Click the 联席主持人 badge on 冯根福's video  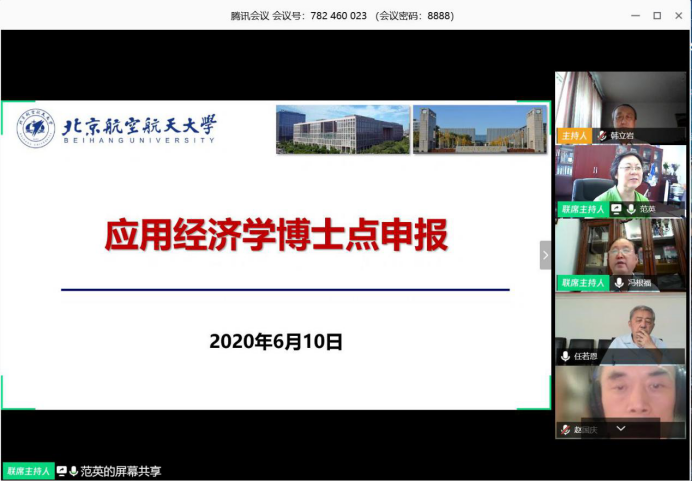click(583, 283)
